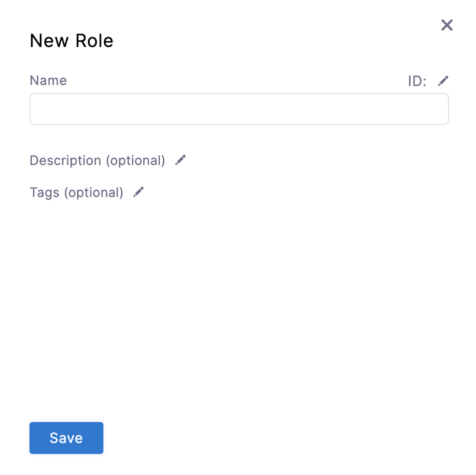Add a description using the pencil

point(180,160)
